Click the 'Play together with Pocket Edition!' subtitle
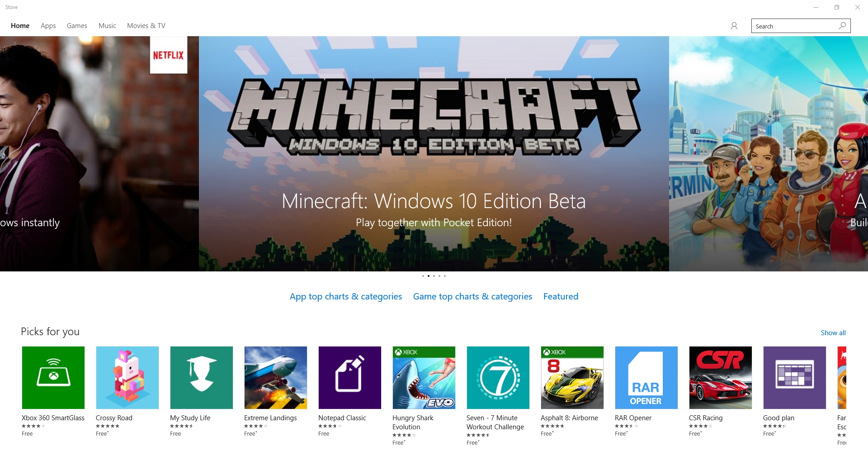Screen dimensions: 868x470 pyautogui.click(x=434, y=223)
